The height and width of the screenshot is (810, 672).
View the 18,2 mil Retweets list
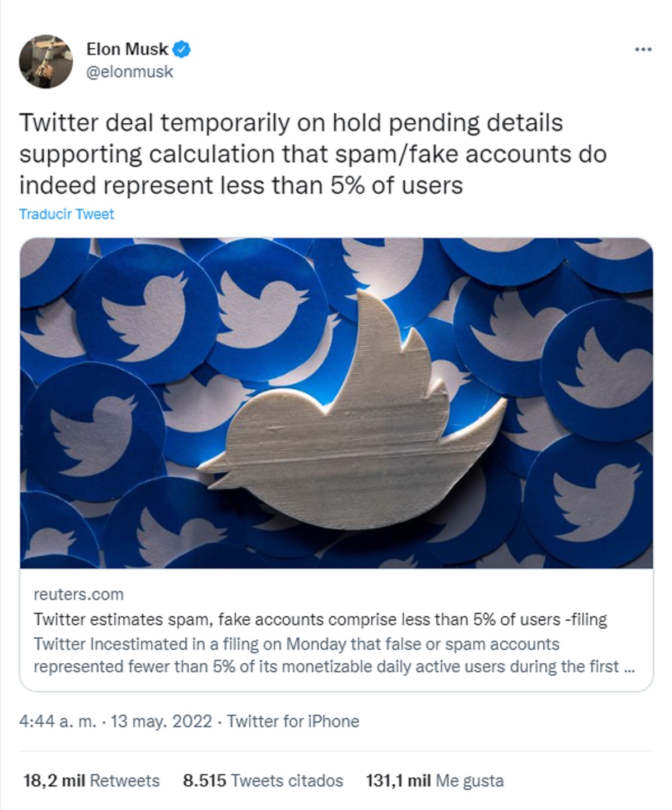[91, 780]
